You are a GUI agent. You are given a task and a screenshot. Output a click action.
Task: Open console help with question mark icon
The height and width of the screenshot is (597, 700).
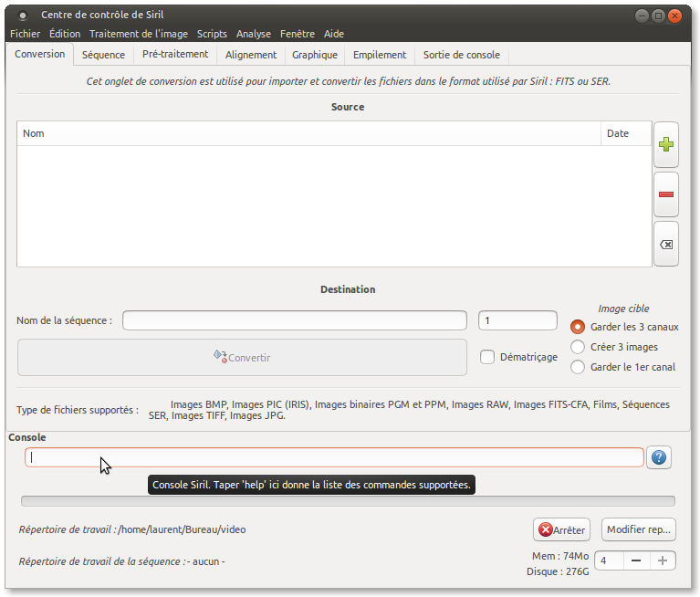coord(658,458)
